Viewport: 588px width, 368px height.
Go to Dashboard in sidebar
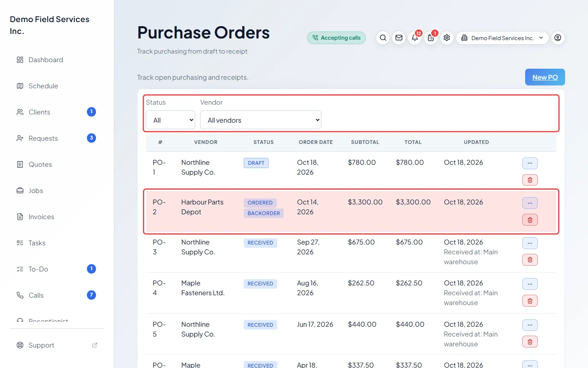56,60
